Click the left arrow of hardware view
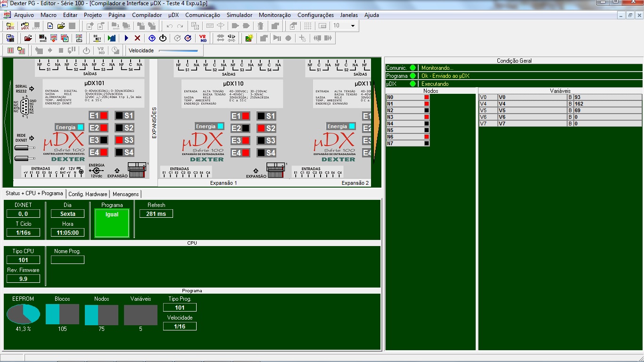Viewport: 644px width, 362px height. click(7, 123)
